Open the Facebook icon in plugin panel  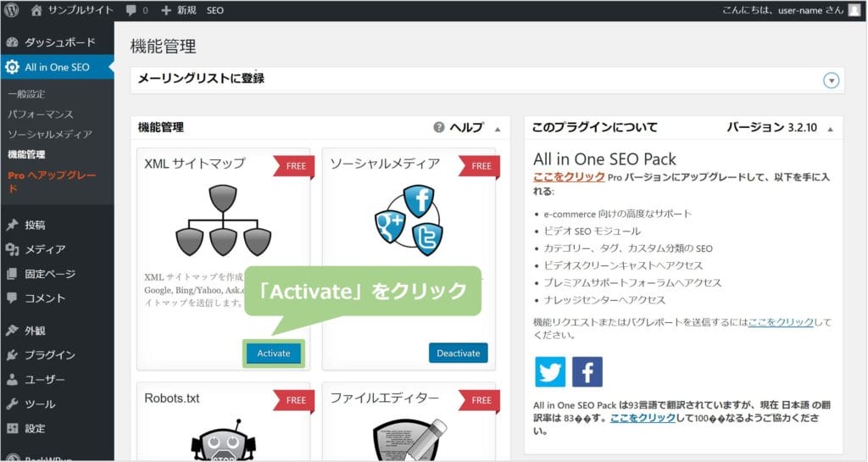587,371
